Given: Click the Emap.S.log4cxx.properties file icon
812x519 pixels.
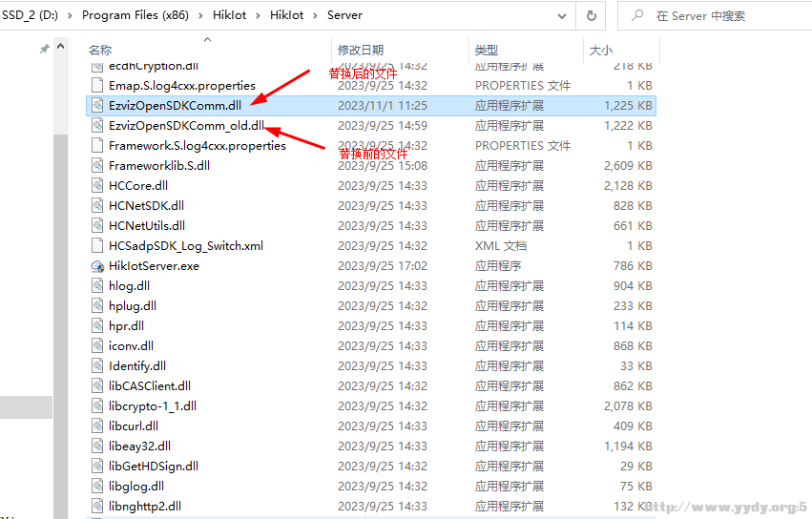Looking at the screenshot, I should click(96, 86).
